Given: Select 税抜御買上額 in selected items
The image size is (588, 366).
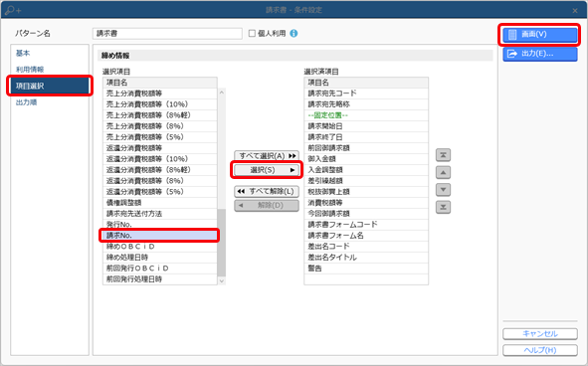Looking at the screenshot, I should click(366, 192).
